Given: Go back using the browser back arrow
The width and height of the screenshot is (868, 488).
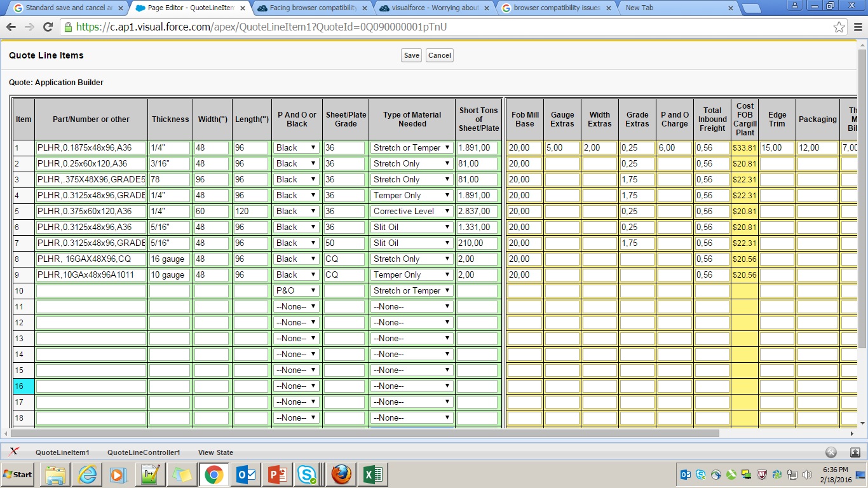Looking at the screenshot, I should [11, 27].
